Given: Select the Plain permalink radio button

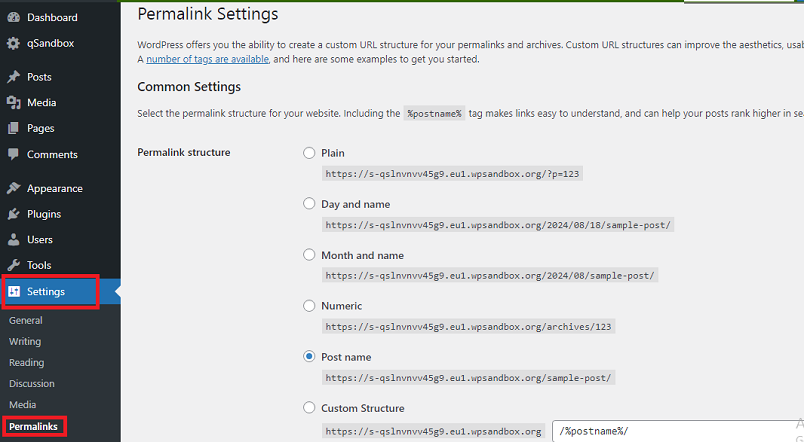Looking at the screenshot, I should coord(309,153).
